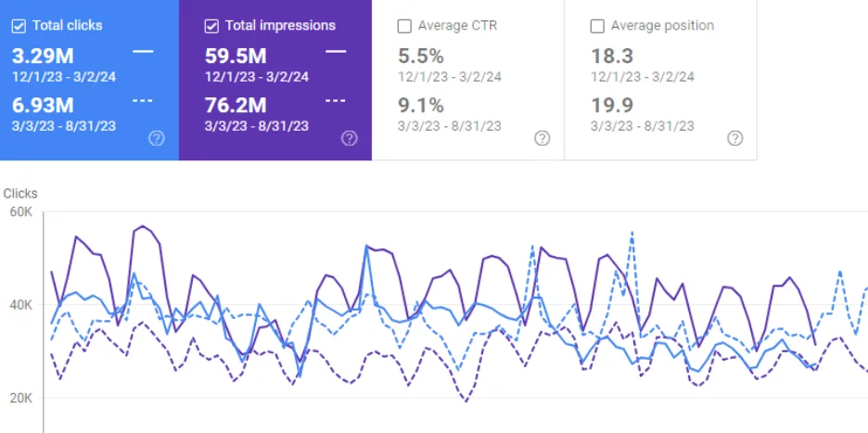Uncheck the Total impressions checkbox
The width and height of the screenshot is (868, 433).
pyautogui.click(x=211, y=26)
